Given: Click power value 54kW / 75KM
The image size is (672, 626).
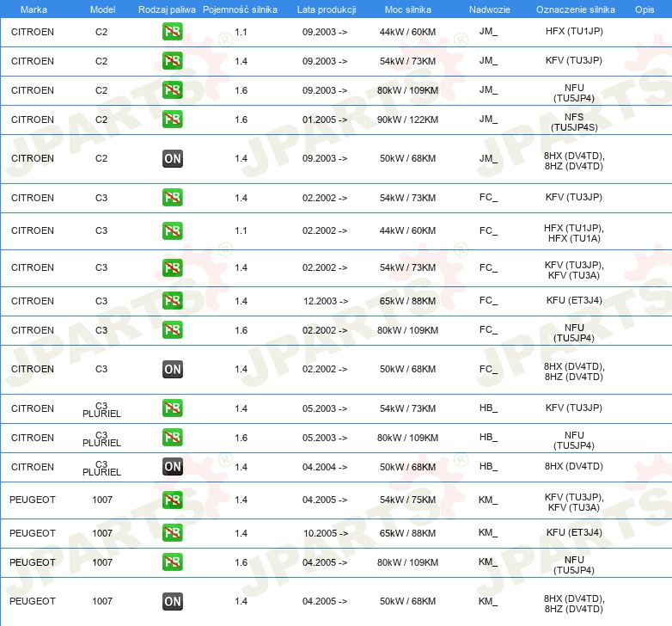Looking at the screenshot, I should (407, 500).
